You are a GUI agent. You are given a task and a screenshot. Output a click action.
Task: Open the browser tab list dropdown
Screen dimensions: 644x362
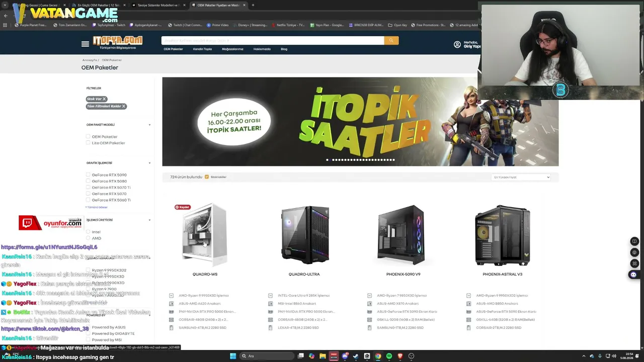(6, 5)
